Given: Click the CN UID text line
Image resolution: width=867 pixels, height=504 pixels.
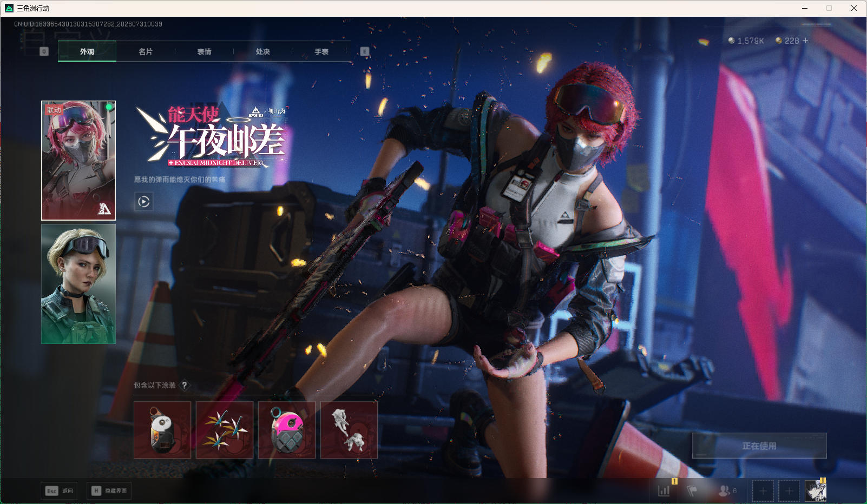Looking at the screenshot, I should click(88, 24).
